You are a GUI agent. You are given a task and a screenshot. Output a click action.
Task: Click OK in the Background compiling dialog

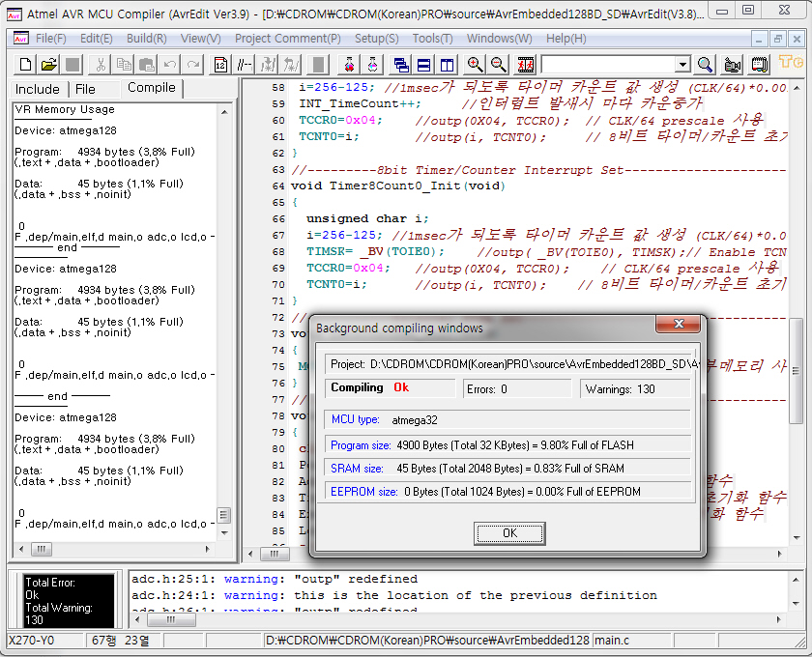coord(509,533)
